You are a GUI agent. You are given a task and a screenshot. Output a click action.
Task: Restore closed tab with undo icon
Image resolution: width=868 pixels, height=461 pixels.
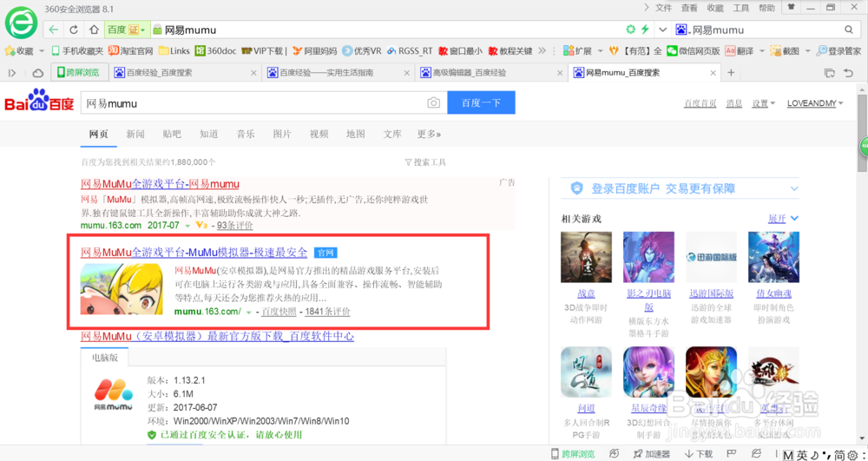tap(848, 73)
